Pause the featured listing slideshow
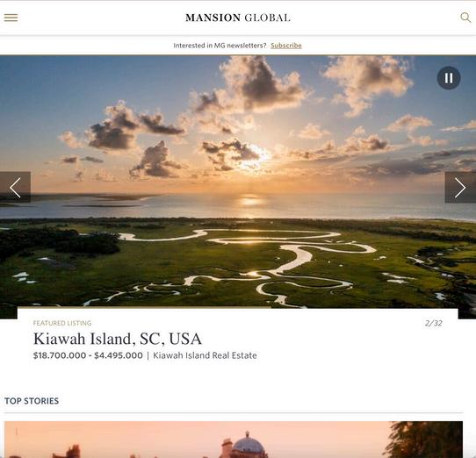The image size is (476, 458). pos(449,78)
